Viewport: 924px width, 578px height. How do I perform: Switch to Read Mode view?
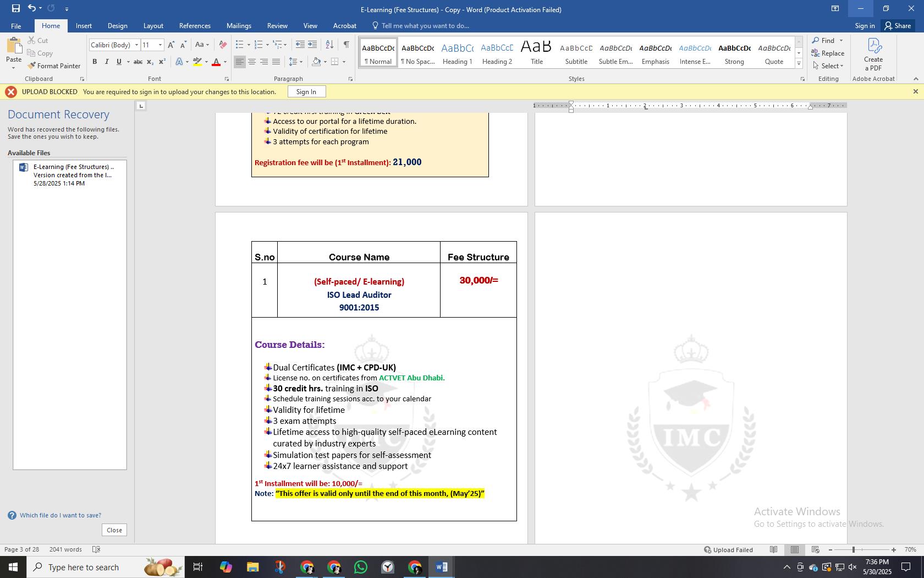(773, 549)
